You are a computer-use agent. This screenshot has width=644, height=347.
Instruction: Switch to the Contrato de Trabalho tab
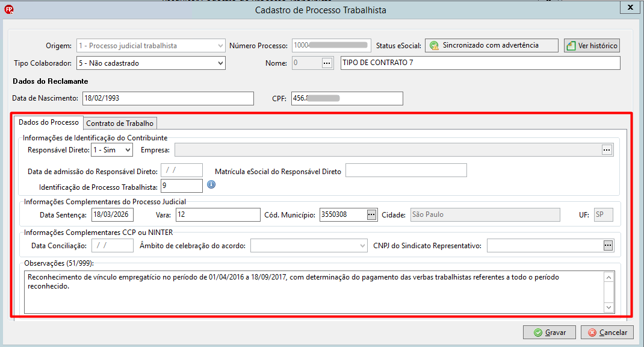click(120, 123)
